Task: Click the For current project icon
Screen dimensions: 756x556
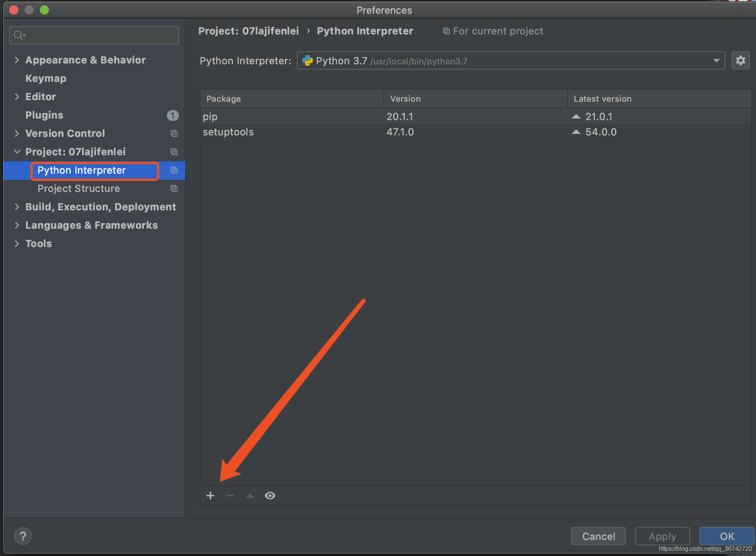Action: click(x=446, y=31)
